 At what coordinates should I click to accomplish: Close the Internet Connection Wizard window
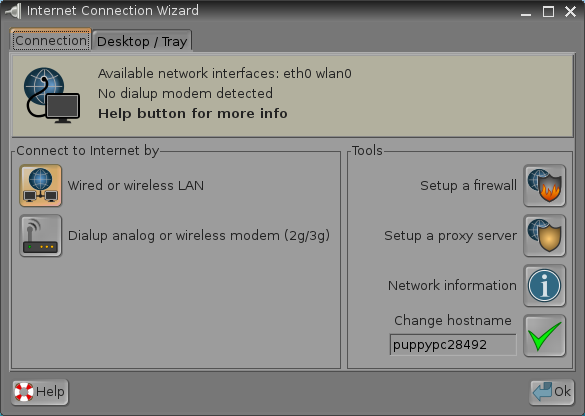coord(570,12)
